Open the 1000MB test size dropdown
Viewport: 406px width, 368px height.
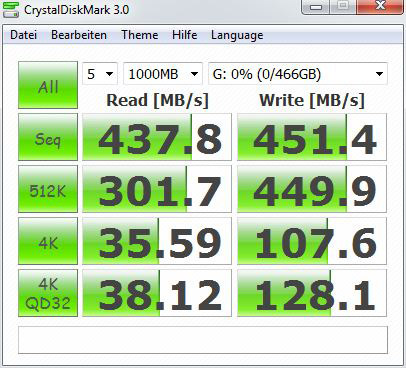(x=163, y=74)
